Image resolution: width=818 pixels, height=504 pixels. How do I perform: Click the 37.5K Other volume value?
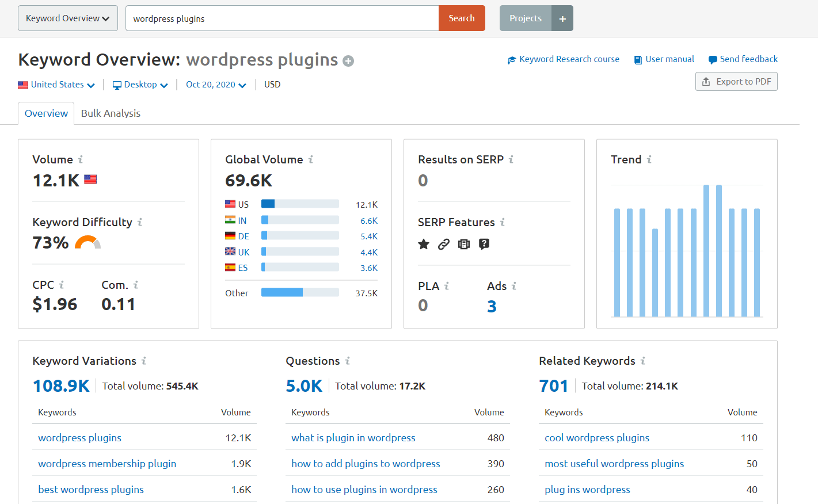coord(367,293)
